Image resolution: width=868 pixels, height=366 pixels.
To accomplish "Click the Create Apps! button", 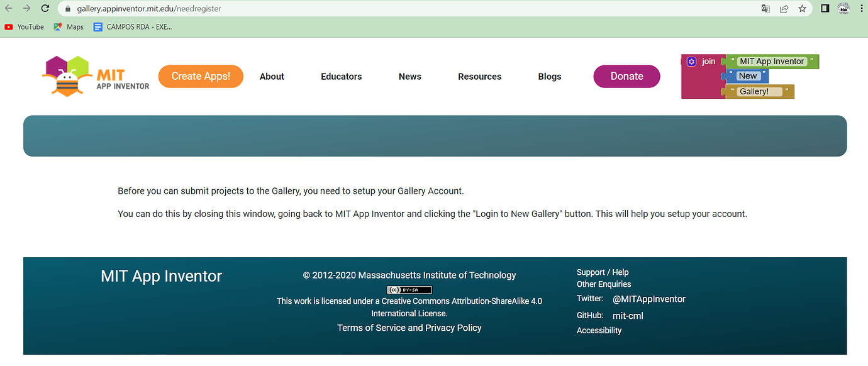I will click(x=201, y=76).
